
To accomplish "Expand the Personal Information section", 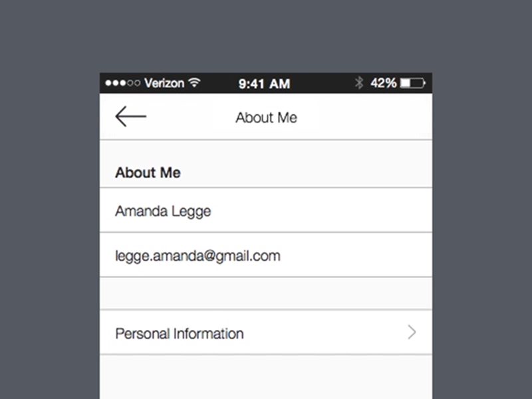I will (x=266, y=332).
